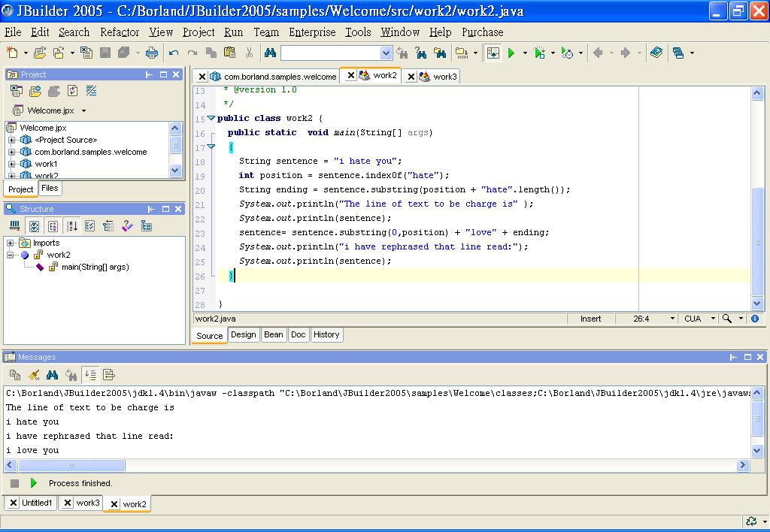Click the Project tree scrollbar thumb
Viewport: 770px width, 532px height.
[175, 145]
